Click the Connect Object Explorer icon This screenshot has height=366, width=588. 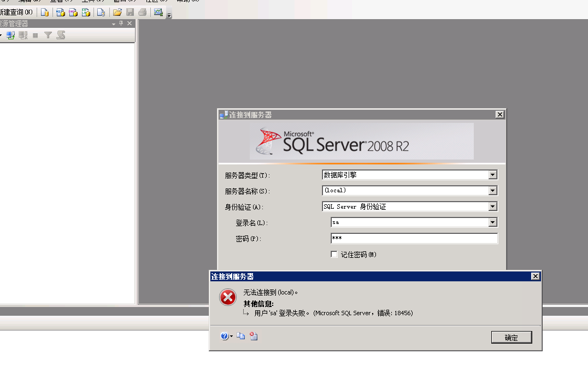click(10, 35)
